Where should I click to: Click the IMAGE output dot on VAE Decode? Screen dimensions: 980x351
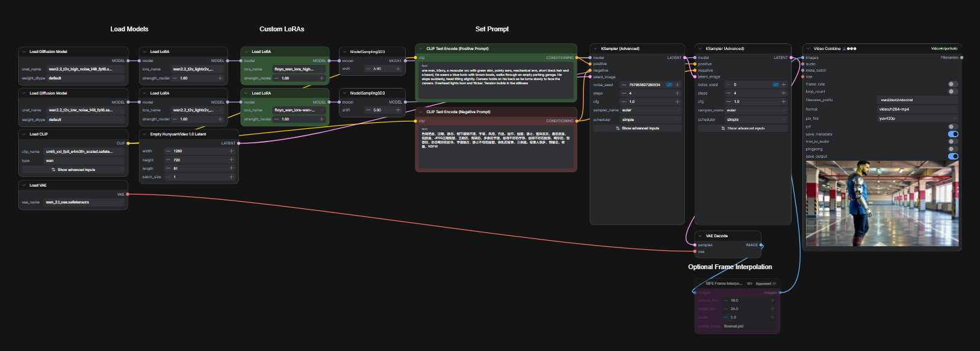pos(761,245)
